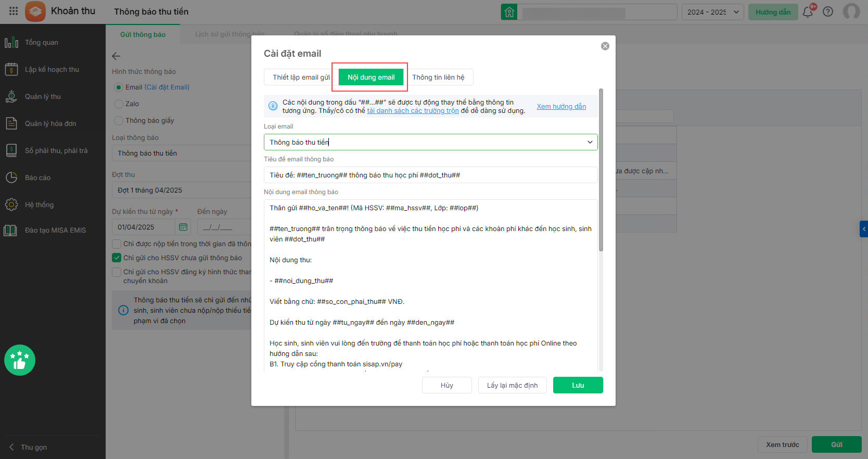Select Thông báo giấy radio option
Image resolution: width=868 pixels, height=459 pixels.
(119, 121)
